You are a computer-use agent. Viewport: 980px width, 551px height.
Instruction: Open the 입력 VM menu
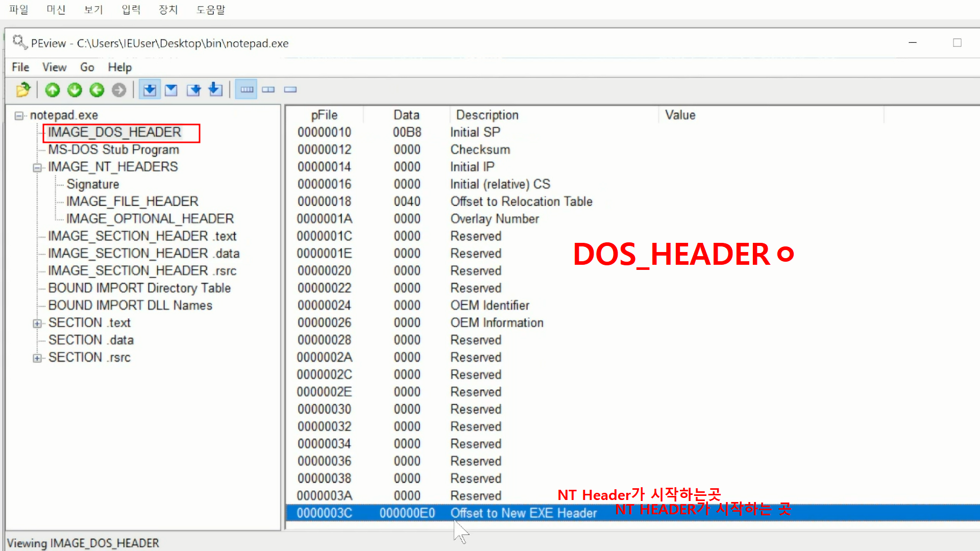[x=131, y=10]
